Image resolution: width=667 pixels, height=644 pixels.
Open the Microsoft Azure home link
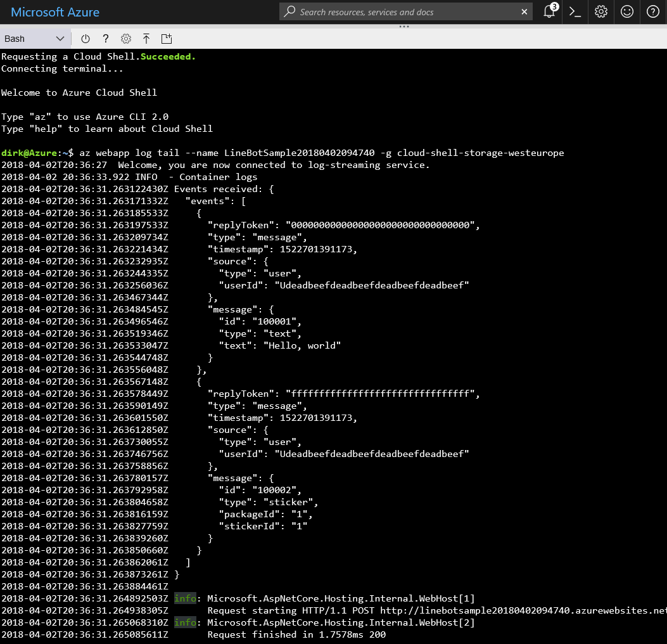point(55,12)
